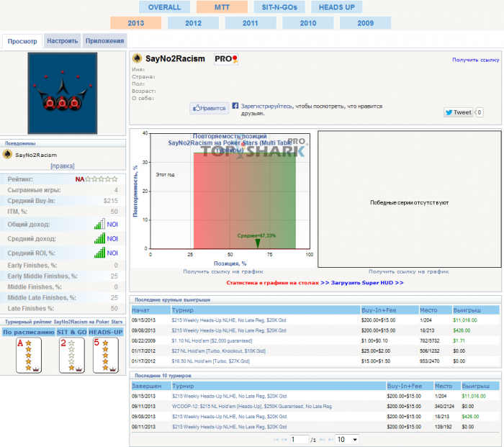Click last page pagination icon
Image resolution: width=504 pixels, height=447 pixels.
pos(330,439)
